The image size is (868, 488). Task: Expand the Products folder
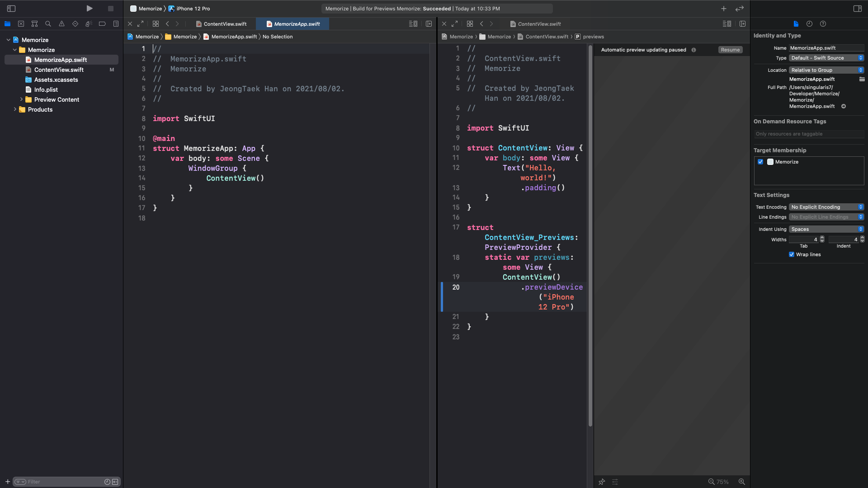pyautogui.click(x=15, y=109)
